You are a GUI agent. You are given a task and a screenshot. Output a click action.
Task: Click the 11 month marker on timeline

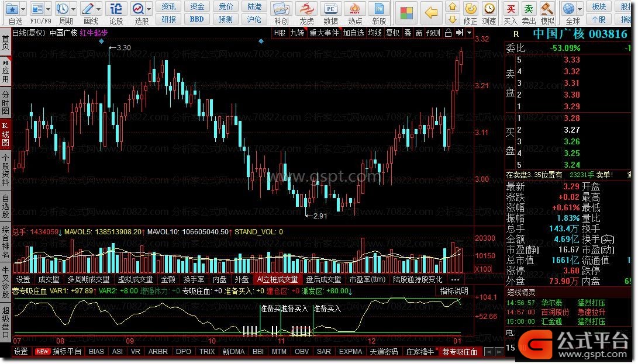(281, 341)
